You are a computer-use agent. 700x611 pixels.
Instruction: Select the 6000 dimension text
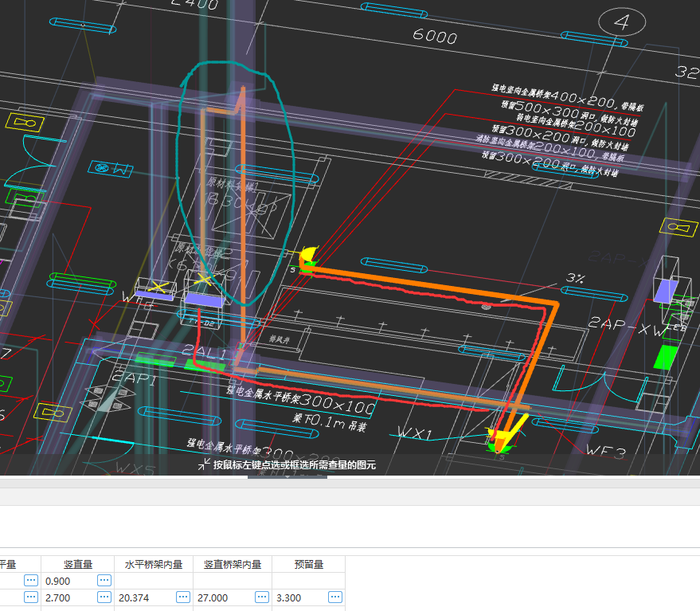click(x=435, y=36)
